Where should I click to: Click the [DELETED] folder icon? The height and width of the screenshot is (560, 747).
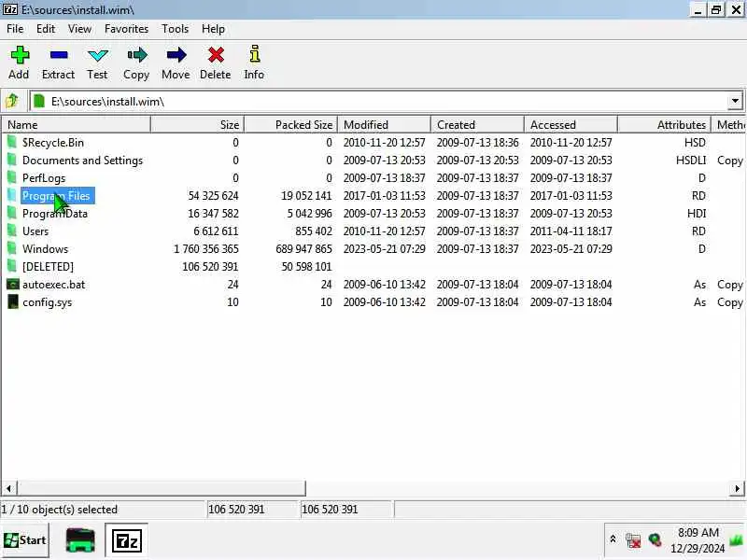pyautogui.click(x=12, y=266)
